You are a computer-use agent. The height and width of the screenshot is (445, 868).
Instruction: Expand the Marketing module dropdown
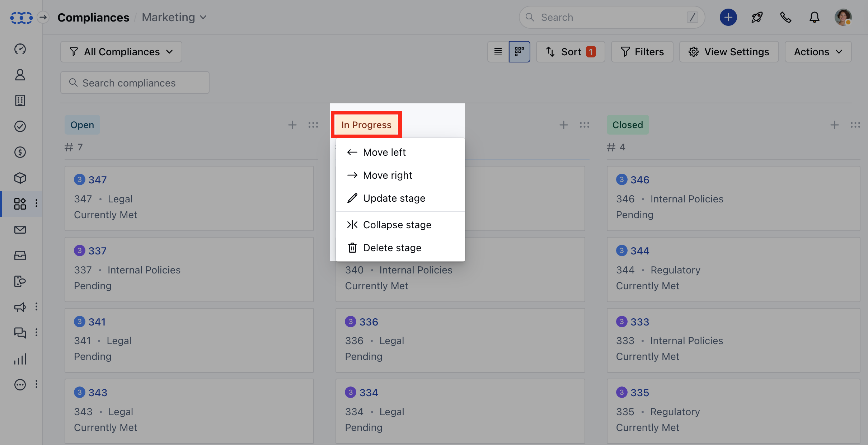point(174,17)
